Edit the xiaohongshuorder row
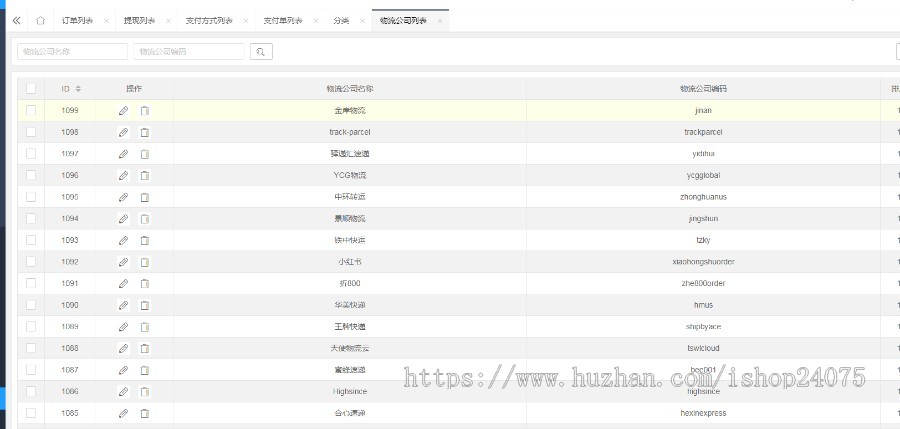This screenshot has height=429, width=900. (x=123, y=262)
